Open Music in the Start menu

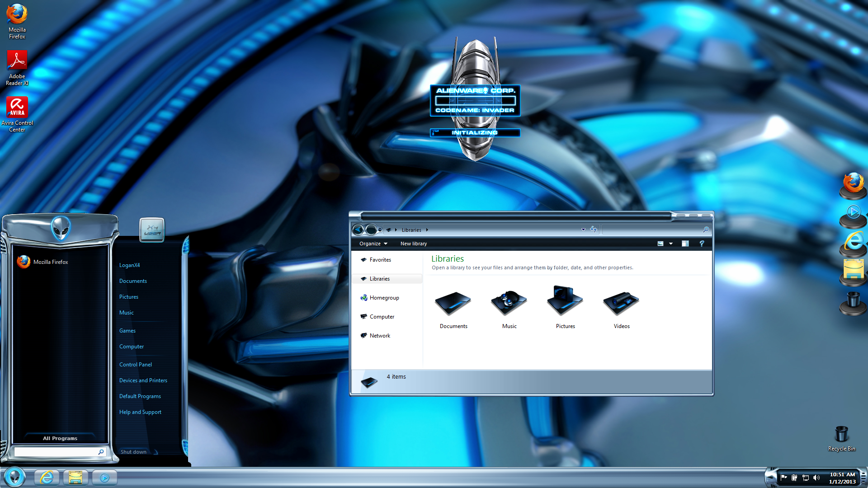click(127, 313)
